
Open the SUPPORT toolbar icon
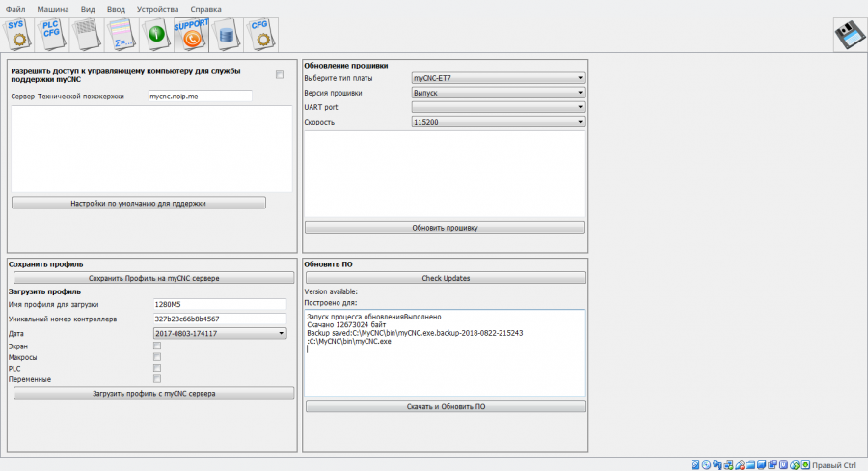(191, 35)
